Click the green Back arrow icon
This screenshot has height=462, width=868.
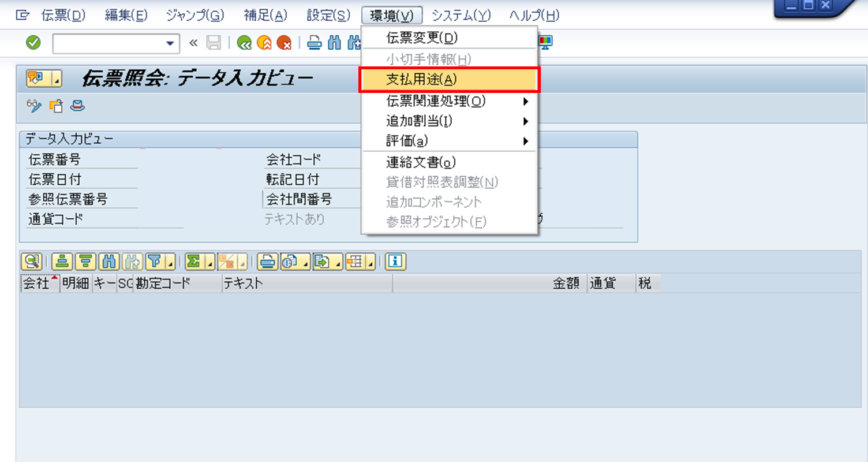pos(245,42)
